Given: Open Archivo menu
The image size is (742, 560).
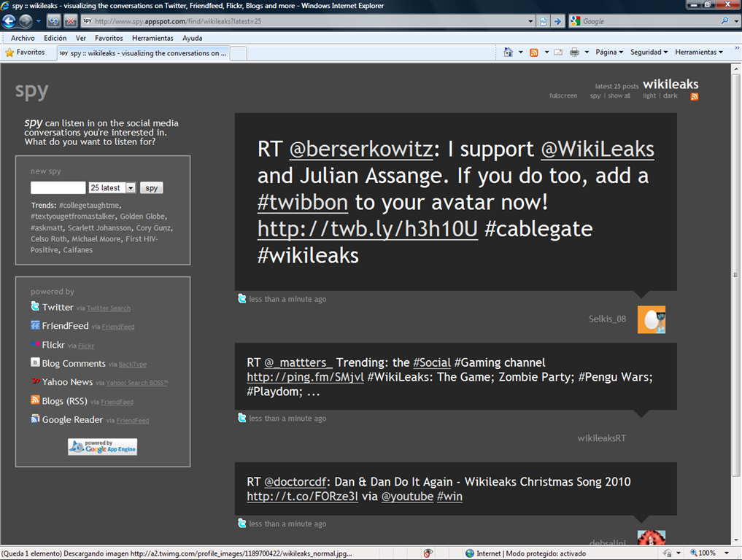Looking at the screenshot, I should click(23, 39).
